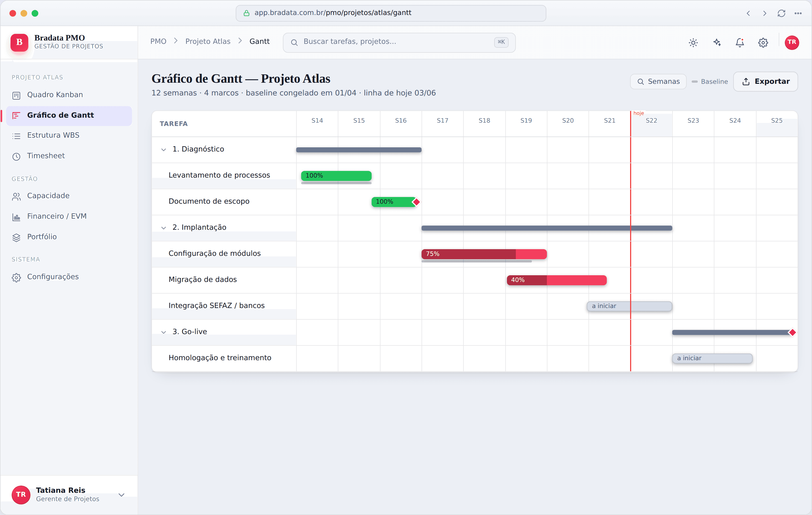The image size is (812, 515).
Task: Click Migração de dados 40% bar
Action: pos(556,280)
